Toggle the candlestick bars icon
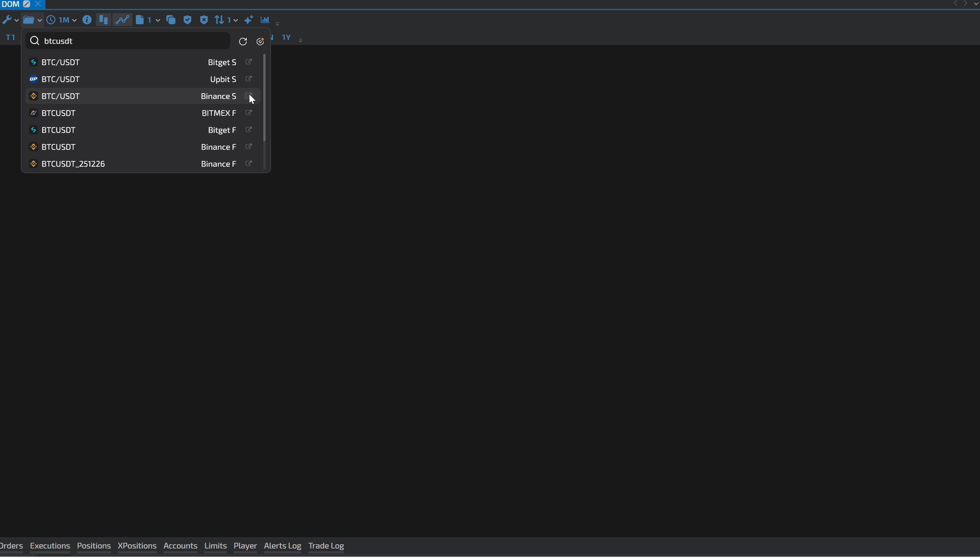 point(103,20)
